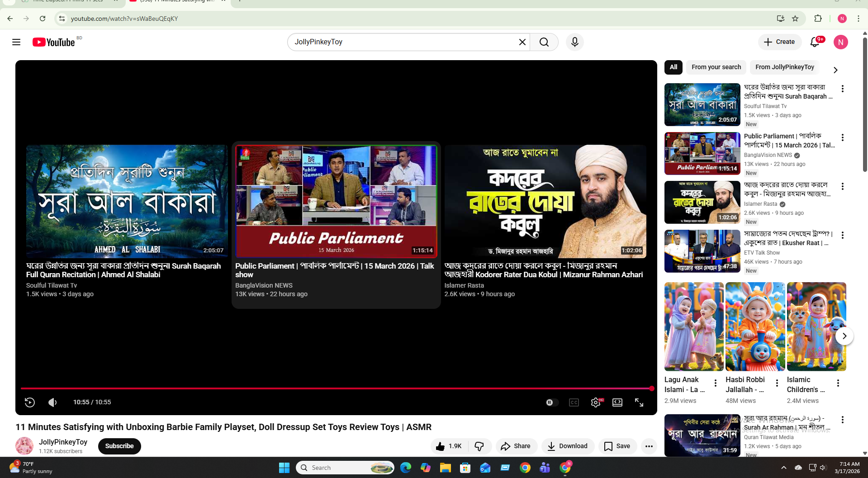
Task: Play the Ekusher Raat sidebar thumbnail
Action: 702,251
